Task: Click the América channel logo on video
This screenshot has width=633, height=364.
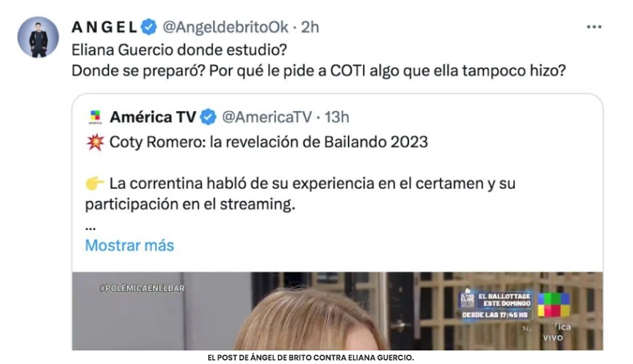Action: (553, 305)
